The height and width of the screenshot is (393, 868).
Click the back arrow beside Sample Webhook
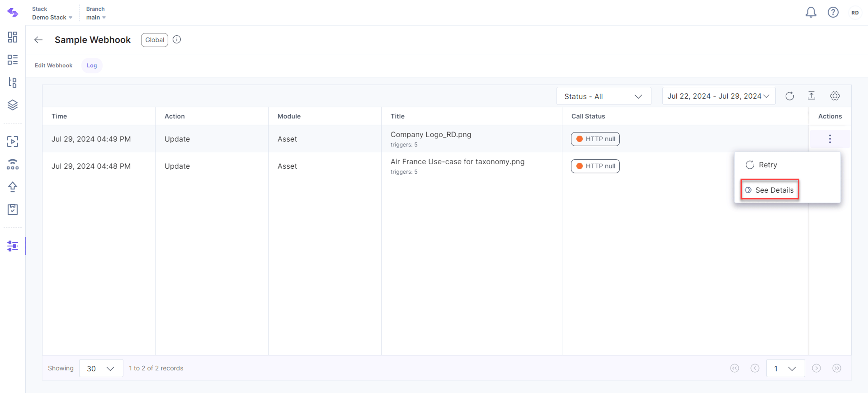coord(38,40)
